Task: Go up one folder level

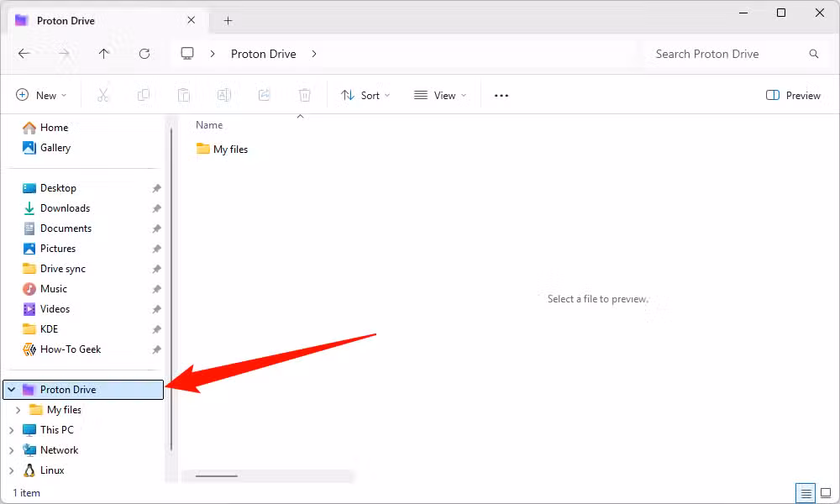Action: [104, 54]
